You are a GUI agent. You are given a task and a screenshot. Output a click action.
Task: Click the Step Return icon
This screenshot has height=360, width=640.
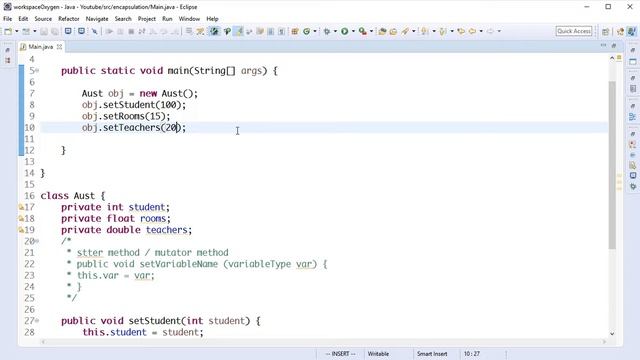pos(175,31)
